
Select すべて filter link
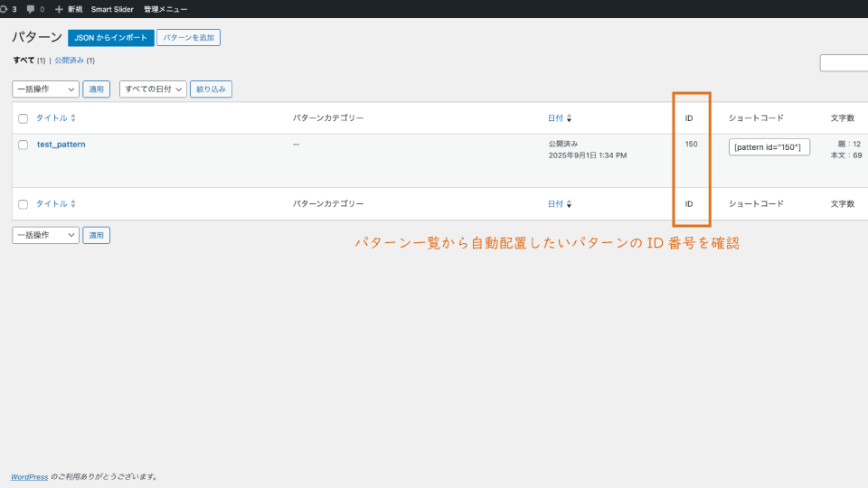pyautogui.click(x=24, y=61)
